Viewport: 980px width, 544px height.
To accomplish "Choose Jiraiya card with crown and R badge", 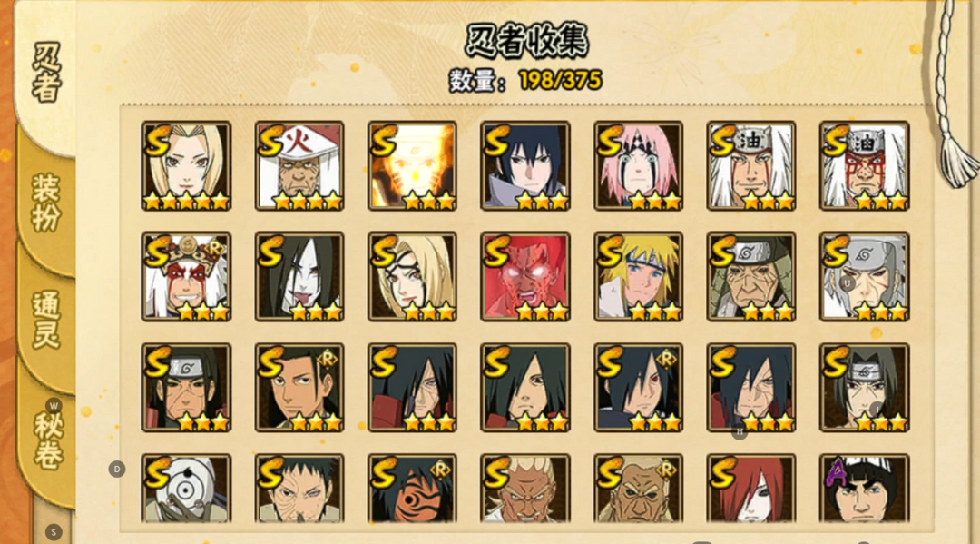I will tap(186, 276).
